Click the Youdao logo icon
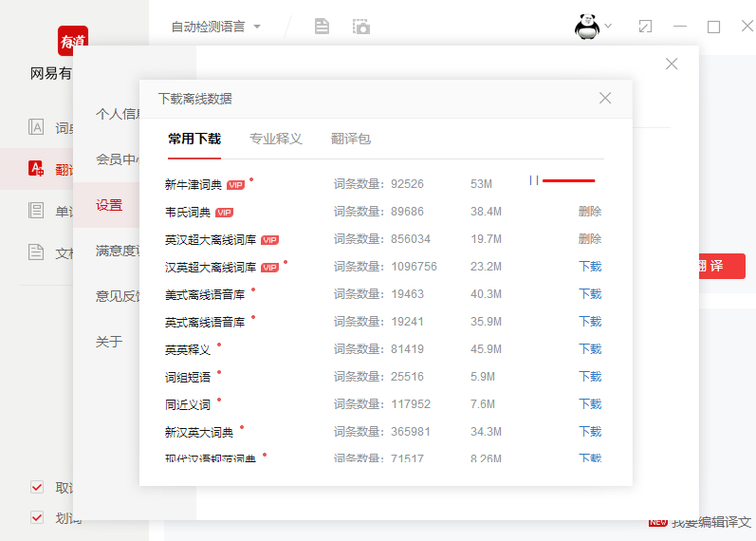Screen dimensions: 756x541 73,42
